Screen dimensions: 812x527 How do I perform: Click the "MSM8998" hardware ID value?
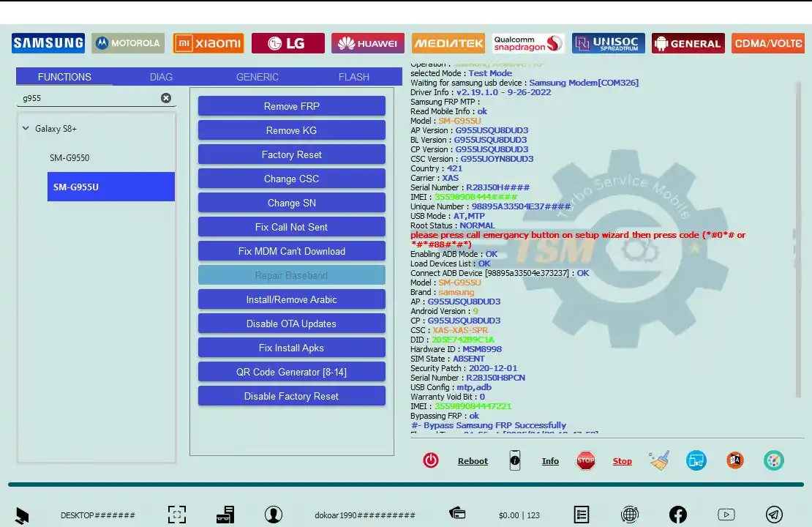pyautogui.click(x=481, y=348)
